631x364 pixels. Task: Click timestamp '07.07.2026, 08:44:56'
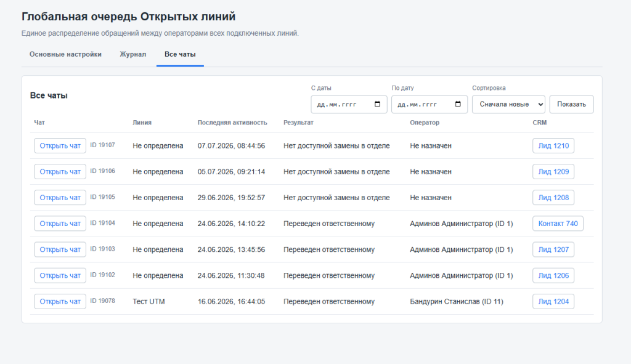tap(232, 145)
